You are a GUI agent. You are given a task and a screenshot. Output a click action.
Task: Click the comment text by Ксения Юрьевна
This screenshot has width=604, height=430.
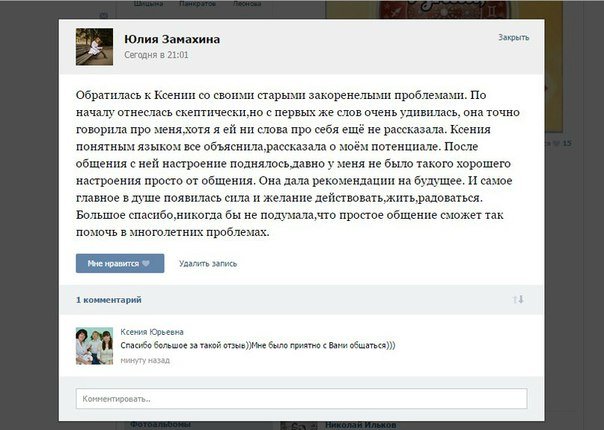258,345
